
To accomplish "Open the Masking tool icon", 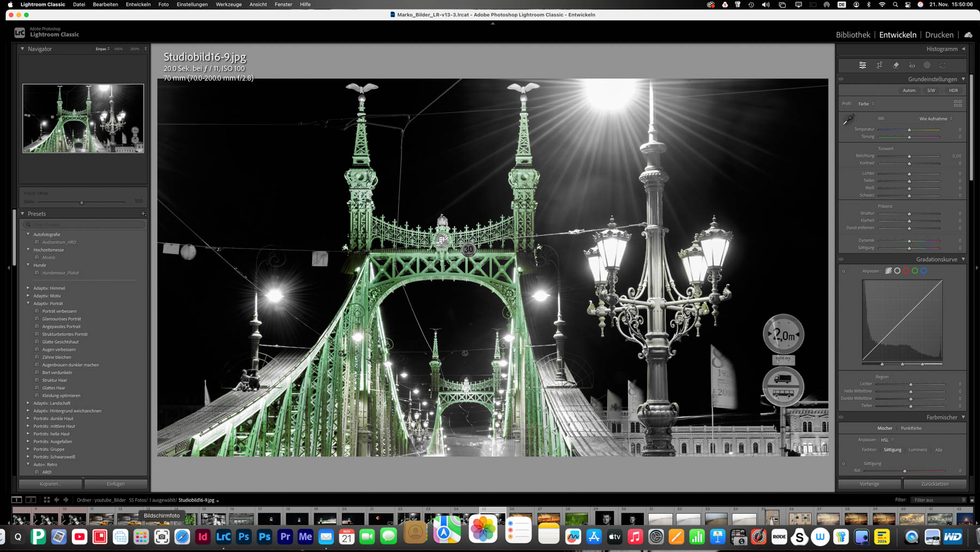I will coord(927,65).
